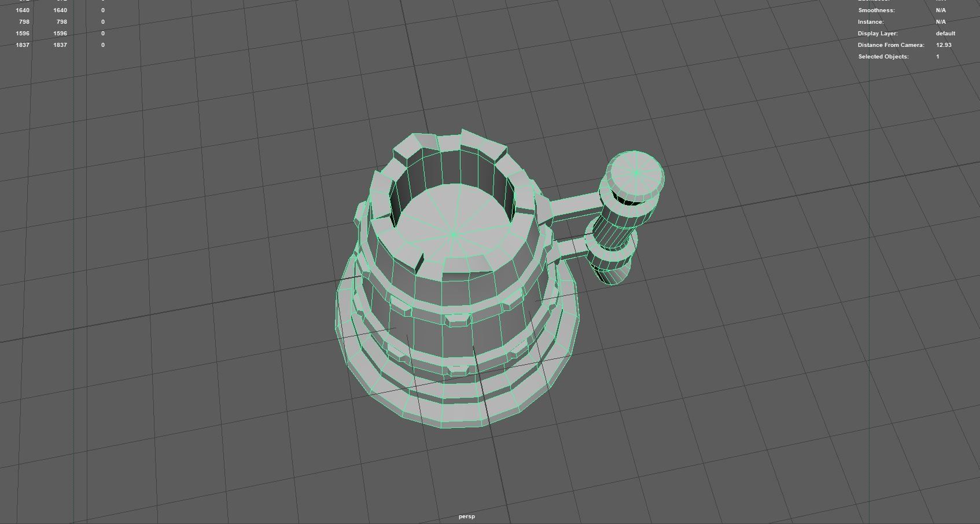Click the zero in the 1640 row

pos(103,10)
